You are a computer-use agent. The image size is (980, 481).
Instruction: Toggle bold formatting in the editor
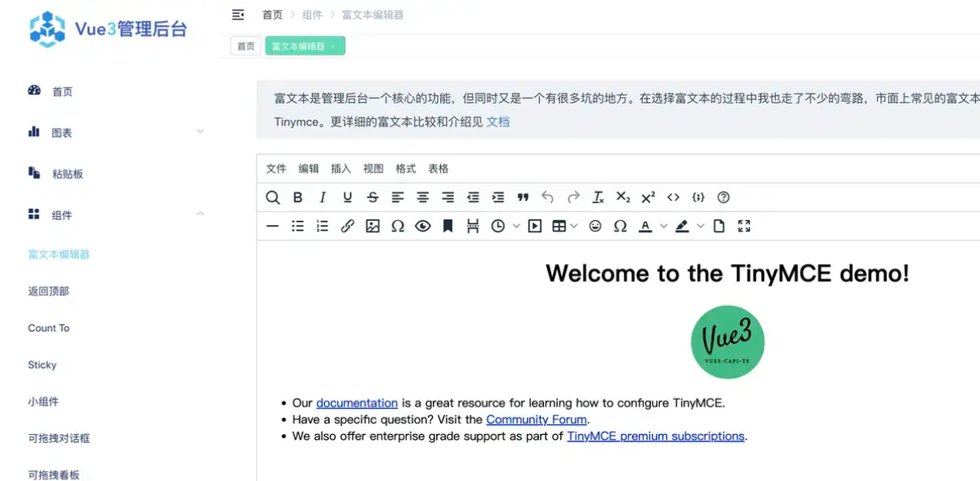click(298, 197)
